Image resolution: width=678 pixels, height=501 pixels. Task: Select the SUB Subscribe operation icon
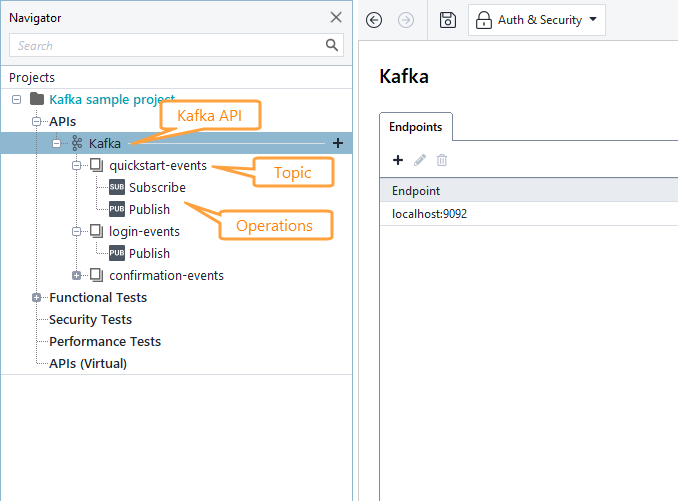117,187
